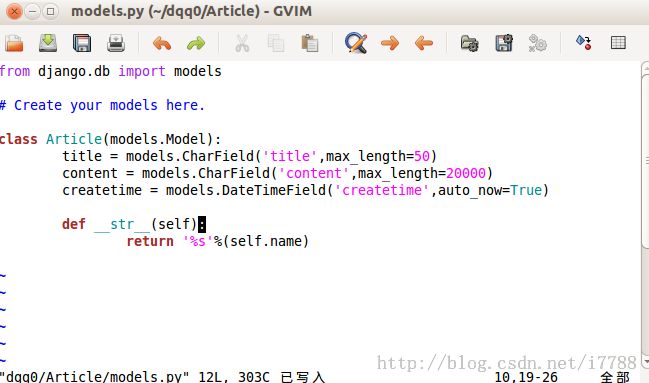Click the comment '# Create your models here.'
The height and width of the screenshot is (383, 649).
pyautogui.click(x=102, y=105)
